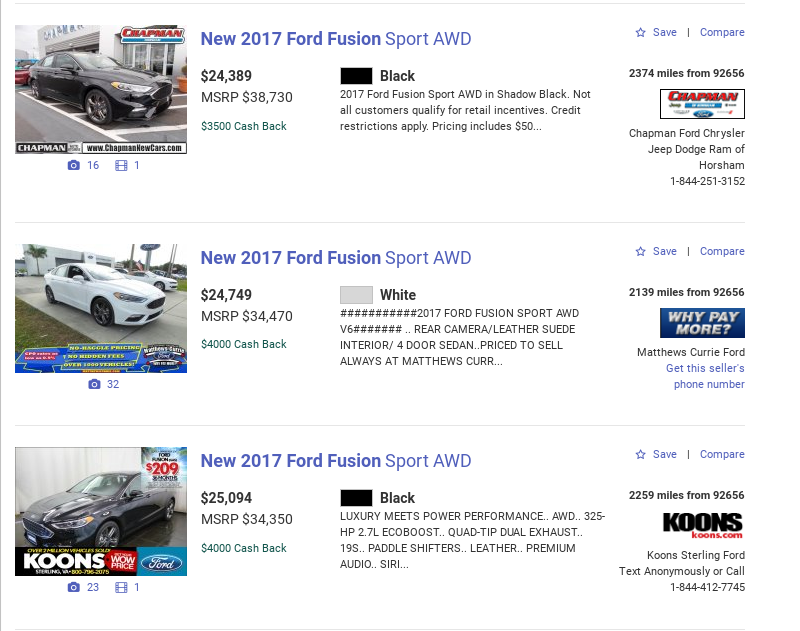
Task: Open the $25,094 Ford Fusion Sport AWD listing title
Action: [x=336, y=461]
